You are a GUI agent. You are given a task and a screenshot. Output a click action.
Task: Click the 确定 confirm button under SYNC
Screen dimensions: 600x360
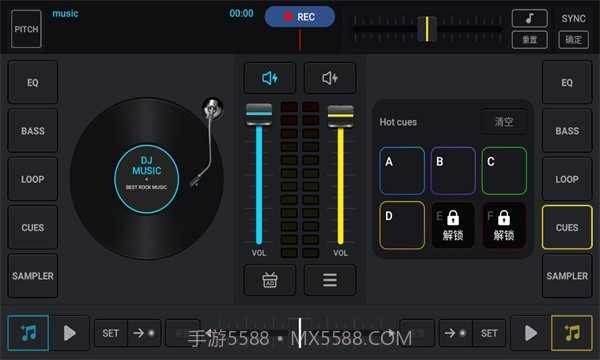tap(573, 39)
